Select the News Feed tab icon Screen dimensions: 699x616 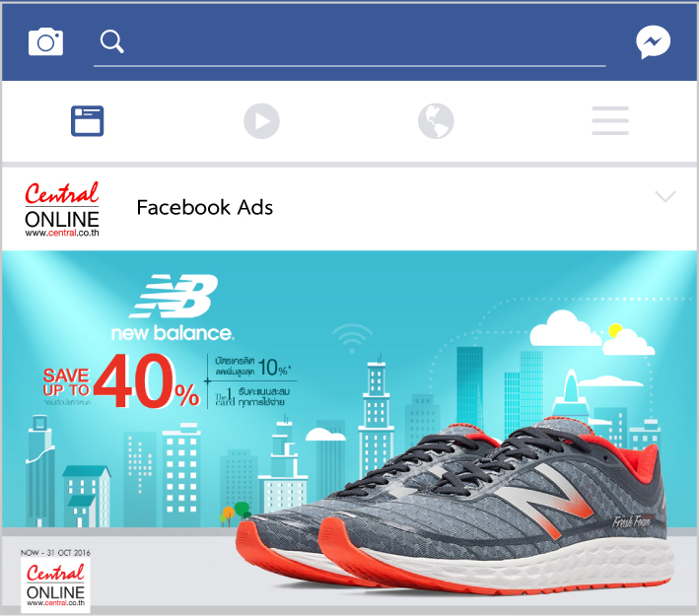click(88, 121)
